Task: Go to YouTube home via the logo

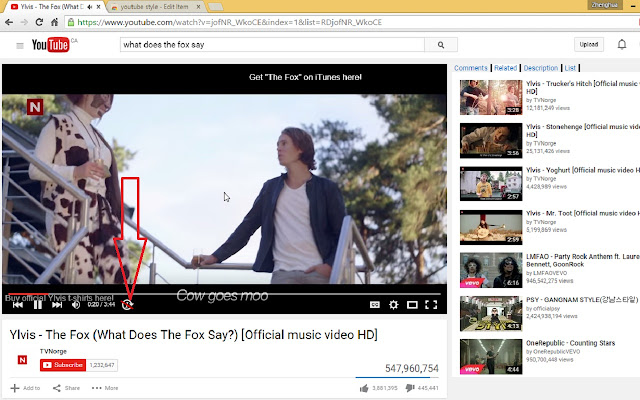Action: [x=50, y=45]
